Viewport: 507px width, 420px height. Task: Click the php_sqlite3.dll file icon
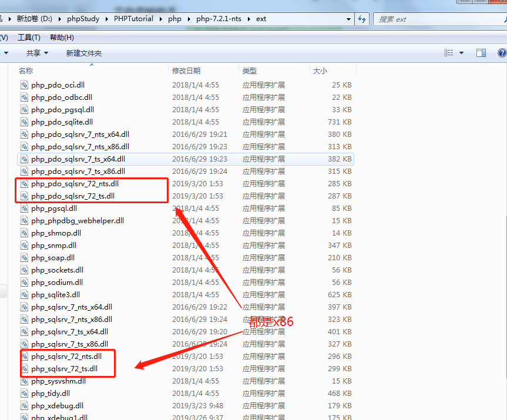tap(24, 294)
